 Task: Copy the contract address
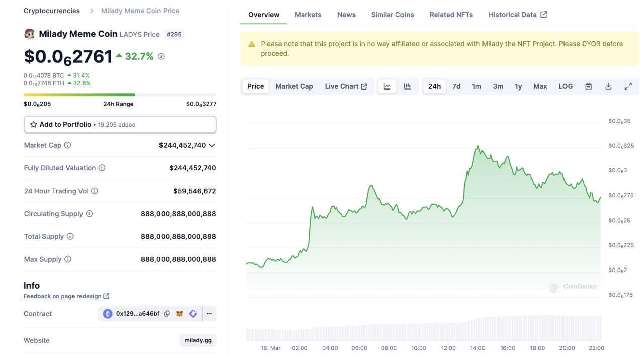(x=167, y=314)
